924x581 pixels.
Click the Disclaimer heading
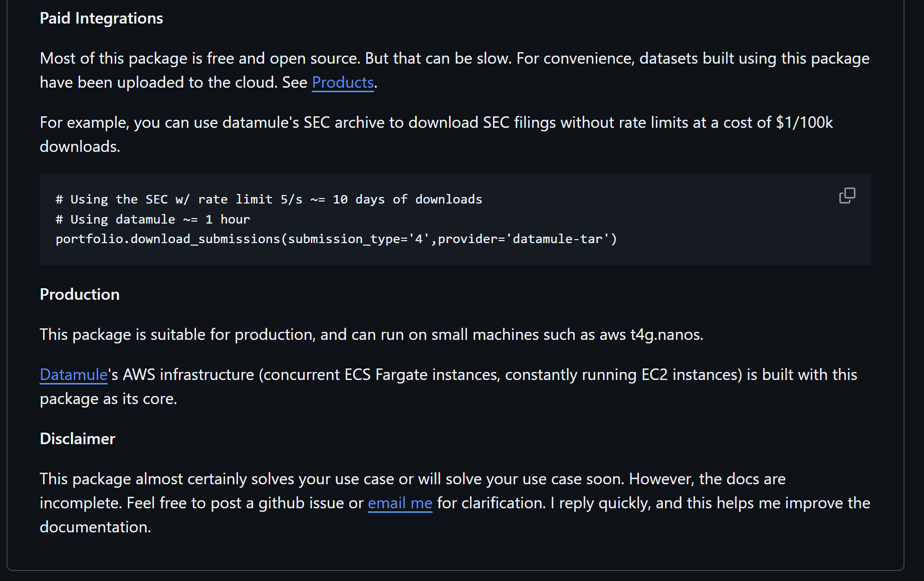tap(77, 438)
